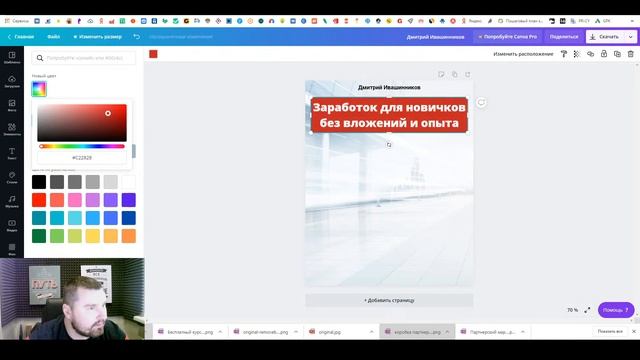Click the Поделиться share button

pyautogui.click(x=564, y=37)
